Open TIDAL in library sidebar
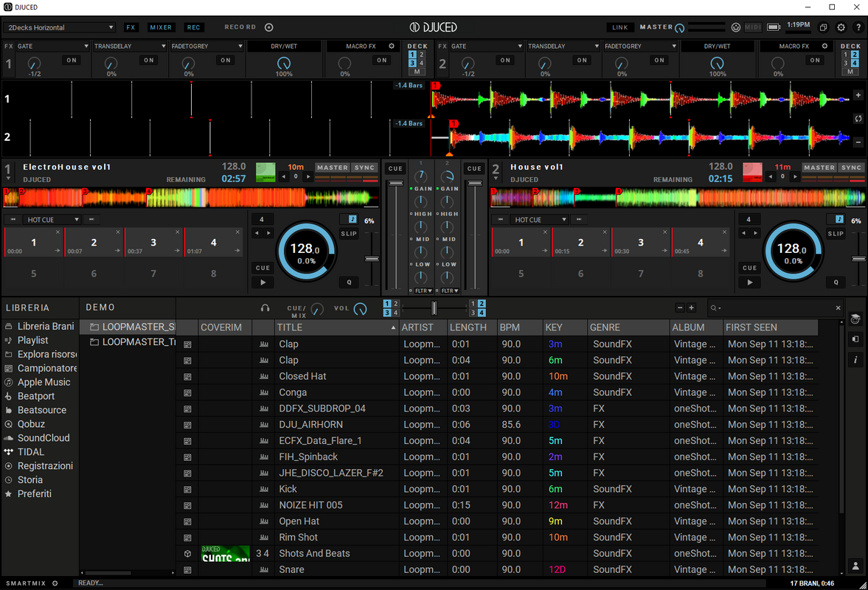The width and height of the screenshot is (868, 590). [x=30, y=451]
